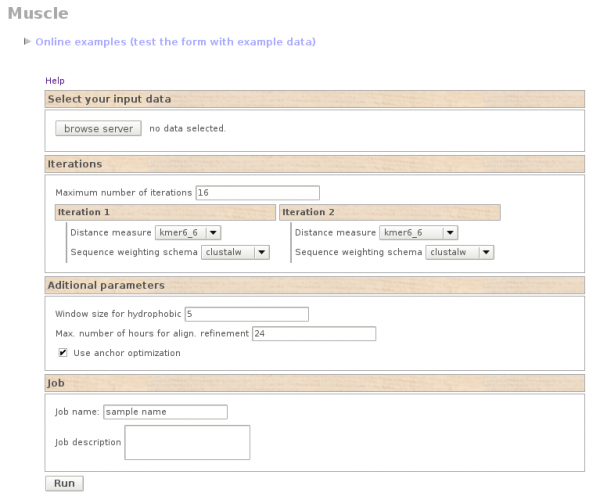Viewport: 600px width, 500px height.
Task: Click the 'Iteration 1' subsection header
Action: 165,212
